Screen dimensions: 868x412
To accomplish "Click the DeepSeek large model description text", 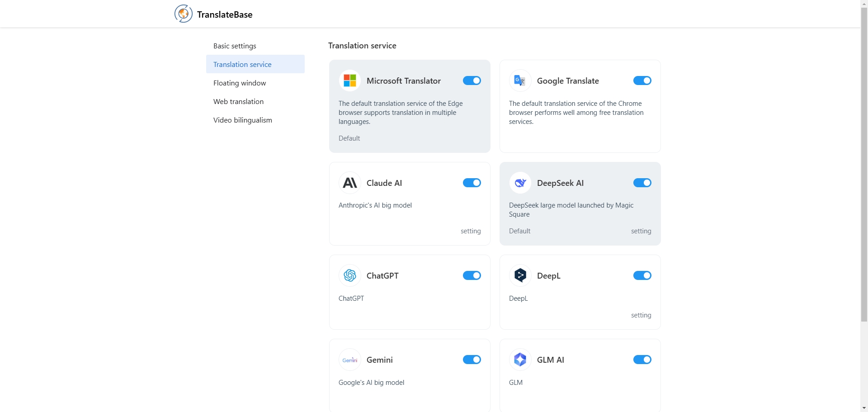I will (571, 210).
